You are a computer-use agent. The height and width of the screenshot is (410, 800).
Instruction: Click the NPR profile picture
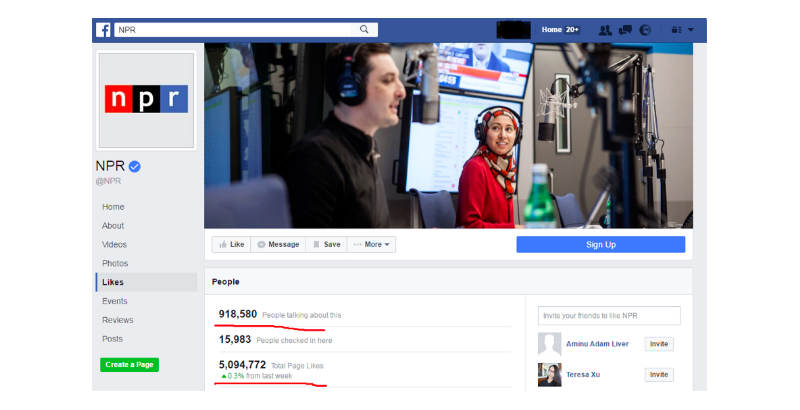[146, 100]
